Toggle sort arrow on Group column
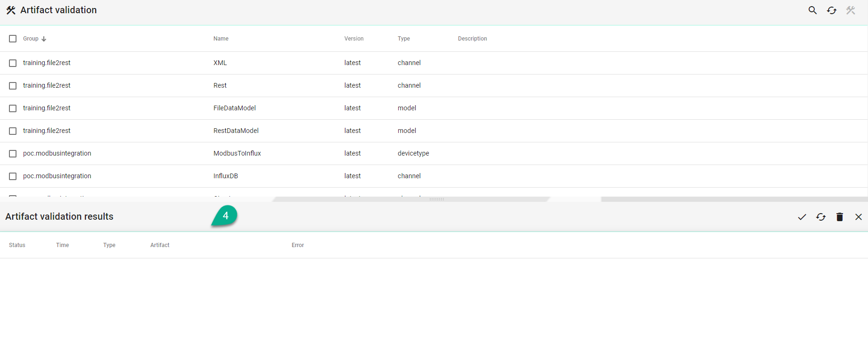868x364 pixels. click(x=44, y=39)
